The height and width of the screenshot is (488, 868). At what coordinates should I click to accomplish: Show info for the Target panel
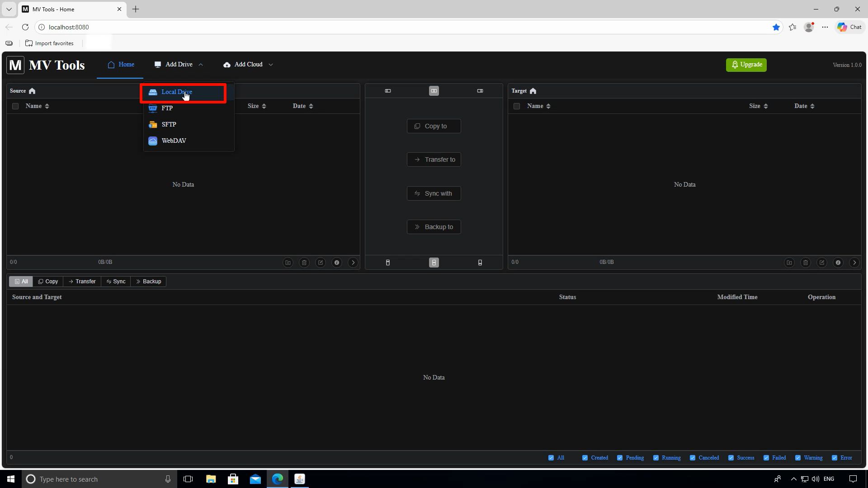pyautogui.click(x=838, y=263)
